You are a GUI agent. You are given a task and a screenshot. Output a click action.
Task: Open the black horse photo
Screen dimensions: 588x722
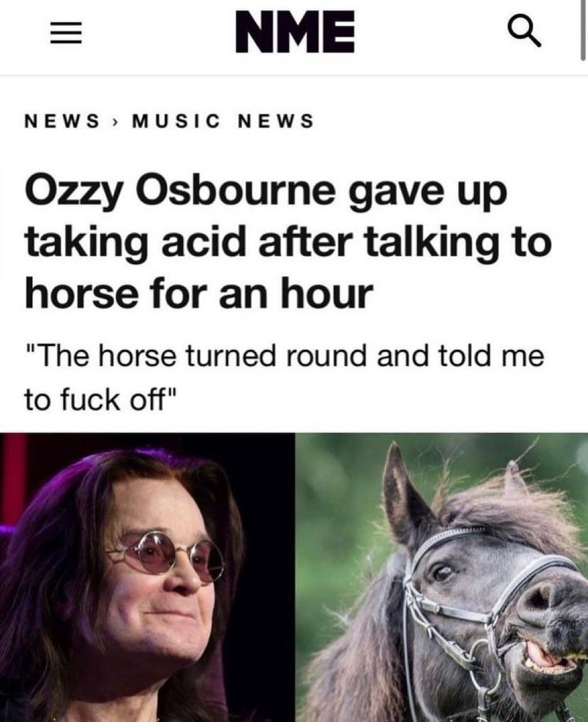pos(441,577)
